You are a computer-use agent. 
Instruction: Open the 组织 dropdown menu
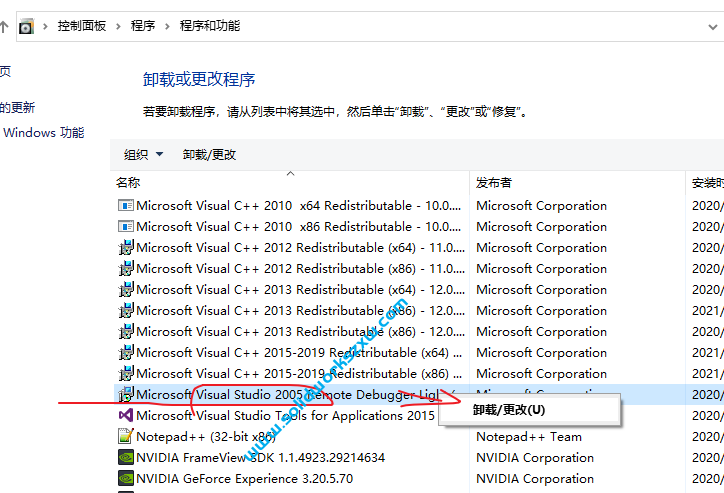(x=143, y=155)
